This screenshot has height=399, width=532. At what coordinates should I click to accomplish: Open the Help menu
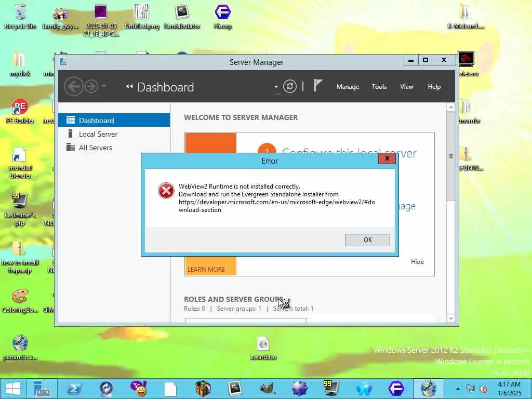pos(434,87)
